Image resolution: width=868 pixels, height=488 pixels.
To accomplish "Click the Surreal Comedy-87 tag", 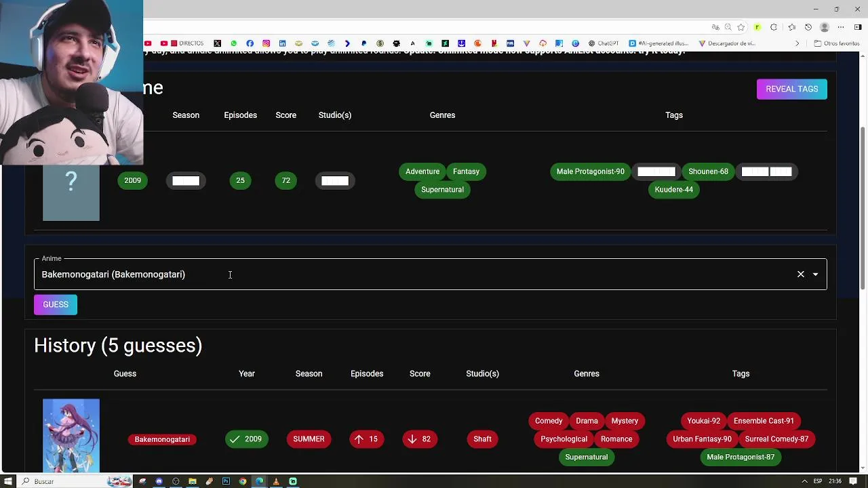I will [x=776, y=439].
